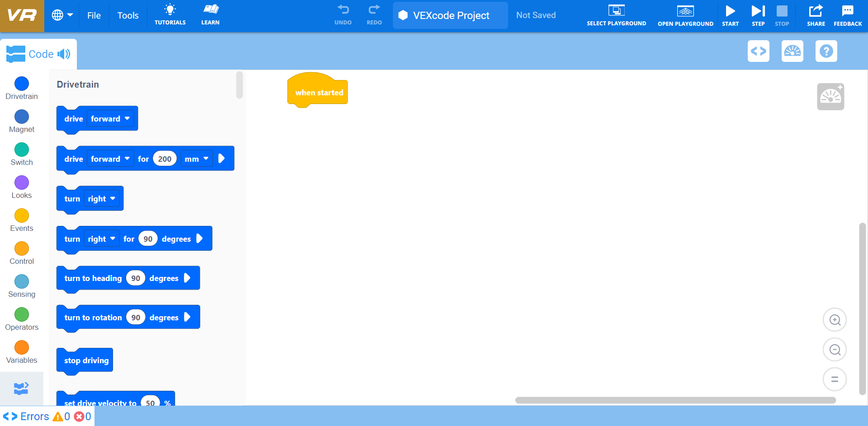Viewport: 868px width, 426px height.
Task: Open the language selection globe dropdown
Action: click(x=62, y=15)
